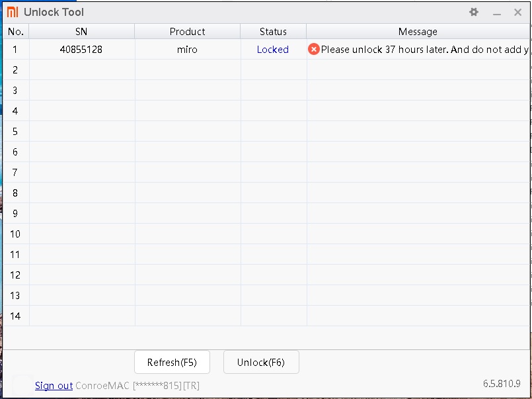Select row number 7 cell
Screen dimensions: 532x399
click(15, 173)
